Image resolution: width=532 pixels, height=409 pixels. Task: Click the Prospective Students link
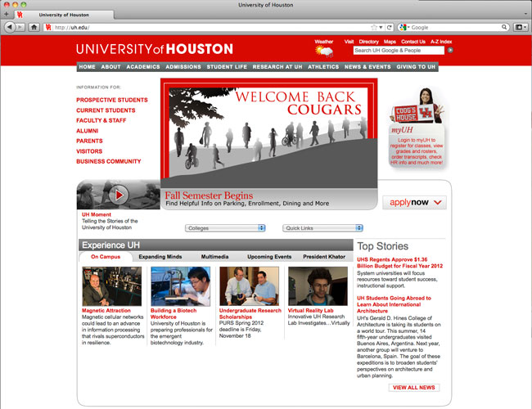(112, 100)
